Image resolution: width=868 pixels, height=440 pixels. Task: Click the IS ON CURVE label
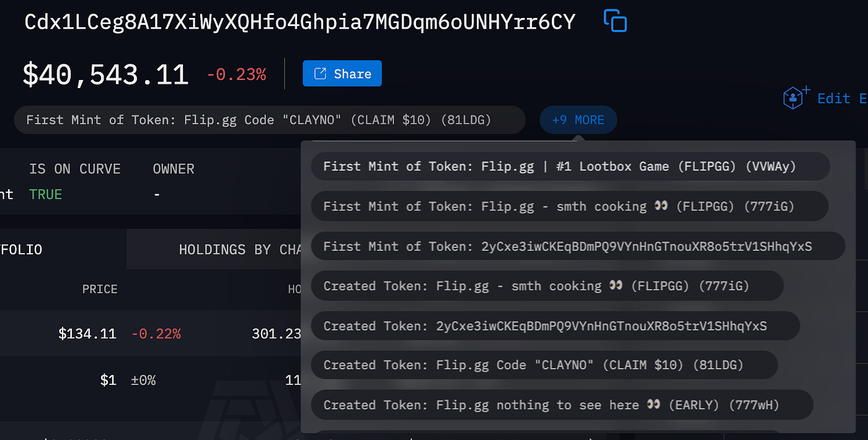(75, 169)
